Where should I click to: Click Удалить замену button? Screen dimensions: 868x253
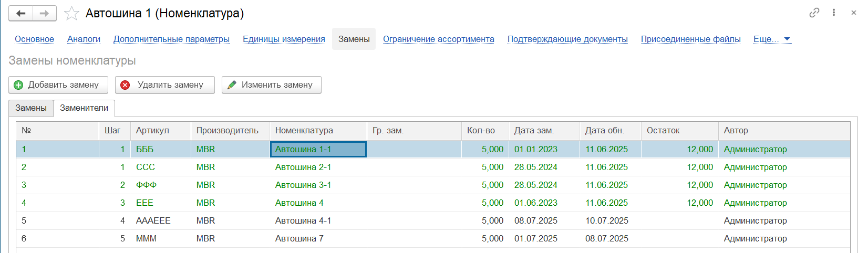coord(165,85)
